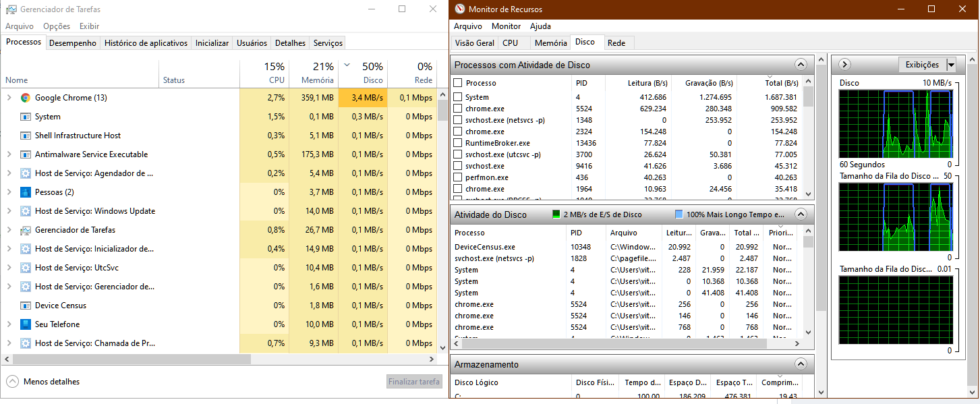Screen dimensions: 980x404
Task: Sort processes by the Memória column
Action: click(x=314, y=73)
